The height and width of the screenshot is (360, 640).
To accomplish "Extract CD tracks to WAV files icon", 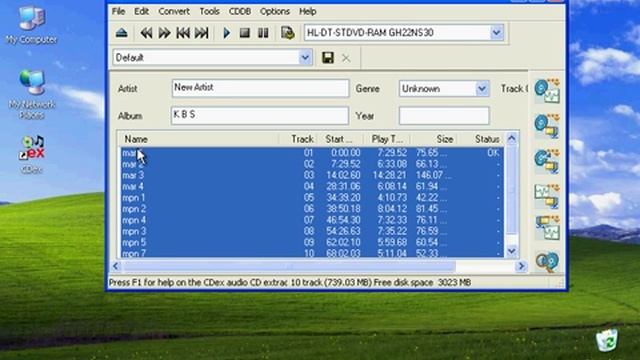I will 547,91.
